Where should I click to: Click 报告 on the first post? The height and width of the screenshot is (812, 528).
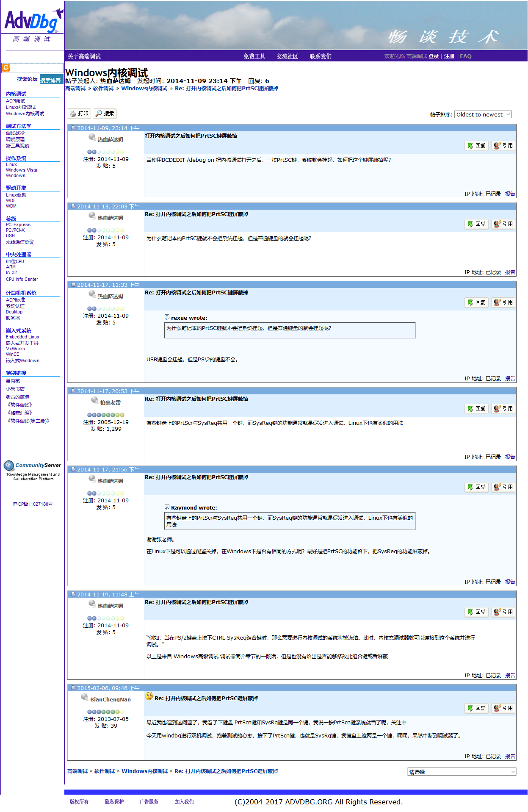510,194
